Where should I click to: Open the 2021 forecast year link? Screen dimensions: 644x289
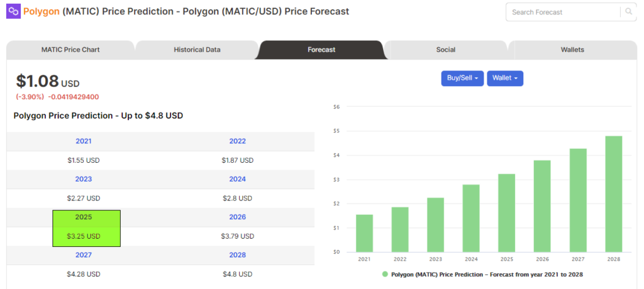84,141
